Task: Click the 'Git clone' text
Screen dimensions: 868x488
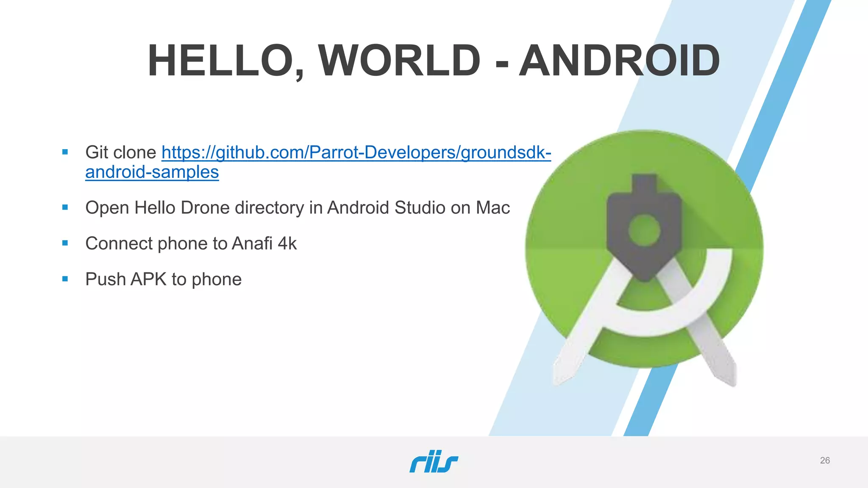Action: pos(121,152)
